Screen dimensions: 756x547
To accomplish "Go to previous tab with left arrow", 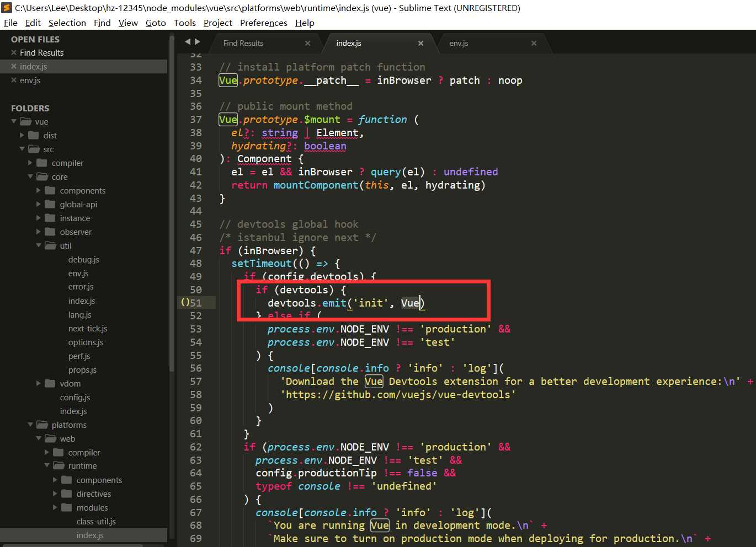I will point(188,42).
